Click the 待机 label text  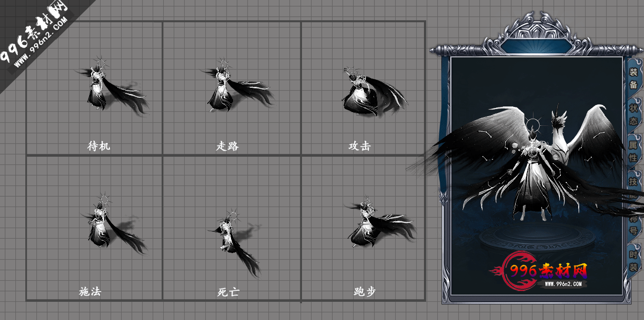click(x=99, y=146)
